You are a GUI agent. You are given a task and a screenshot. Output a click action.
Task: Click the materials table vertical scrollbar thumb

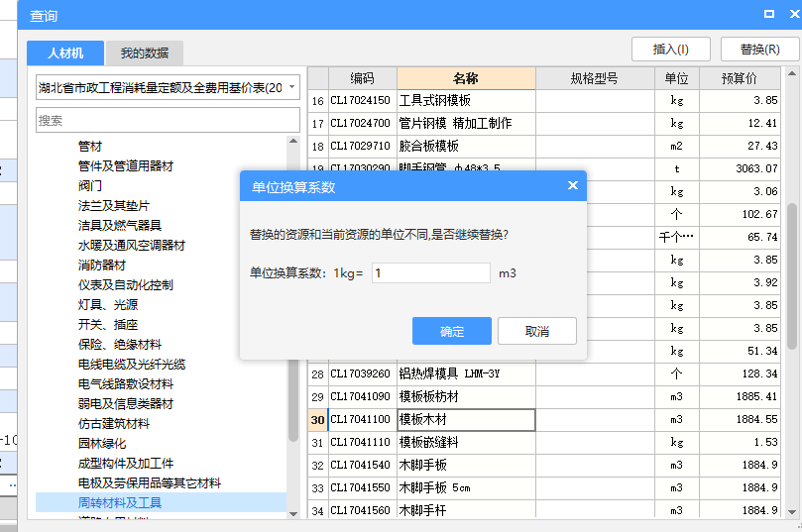[x=792, y=276]
